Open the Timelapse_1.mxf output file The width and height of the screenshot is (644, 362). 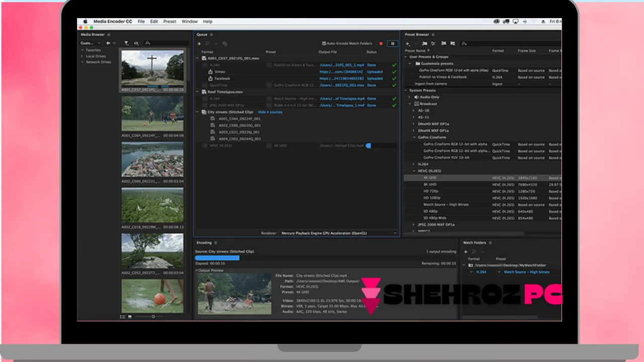click(x=342, y=106)
